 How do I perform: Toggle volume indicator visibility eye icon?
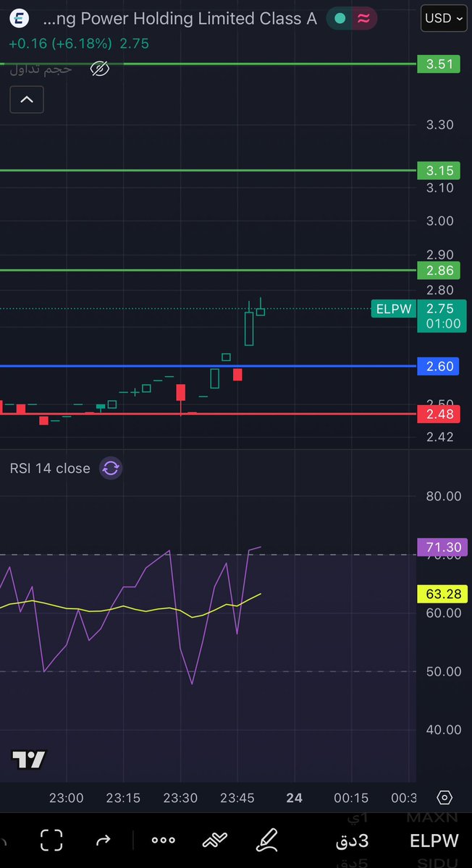click(x=99, y=69)
